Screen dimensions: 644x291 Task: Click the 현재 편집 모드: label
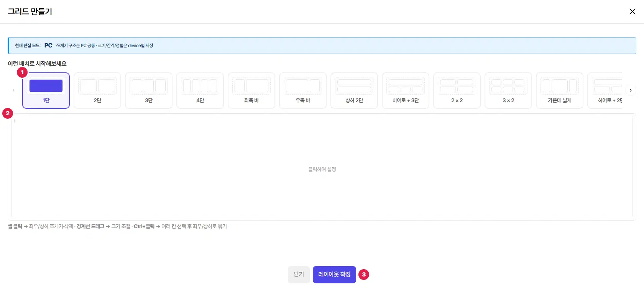[x=28, y=46]
